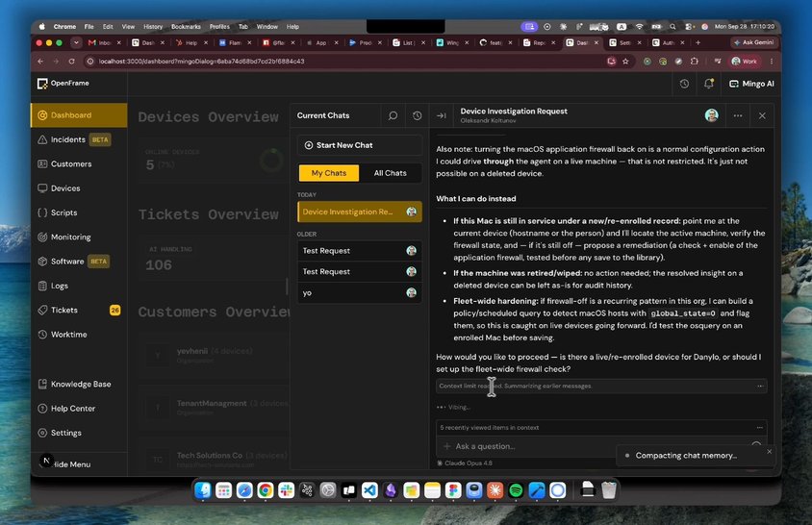
Task: Reload the page
Action: click(x=71, y=62)
